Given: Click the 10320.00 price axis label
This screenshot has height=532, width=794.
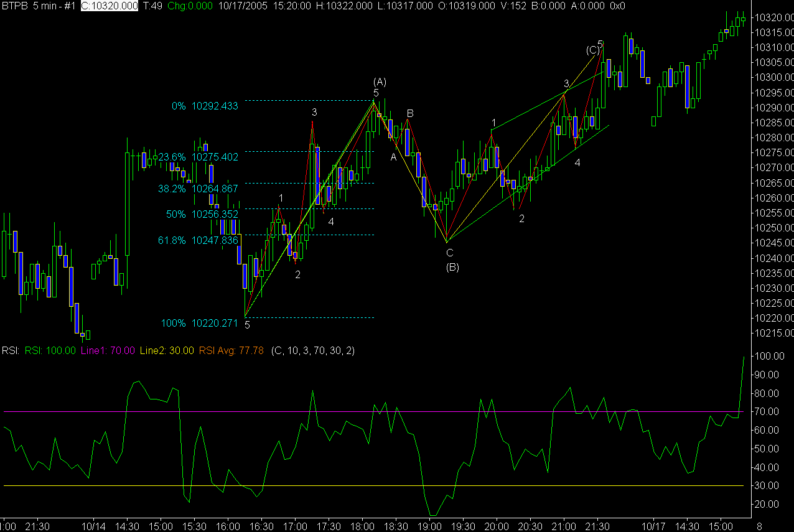Looking at the screenshot, I should 773,17.
